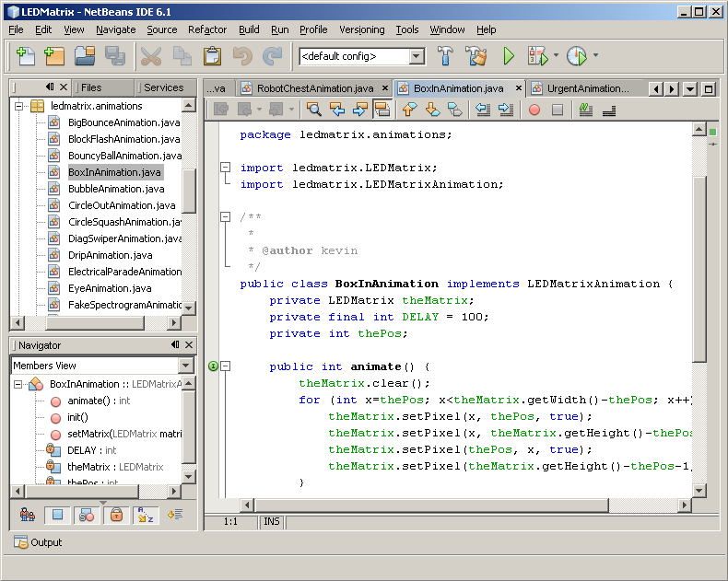Click the Open Project folder icon
This screenshot has width=728, height=581.
pos(85,56)
